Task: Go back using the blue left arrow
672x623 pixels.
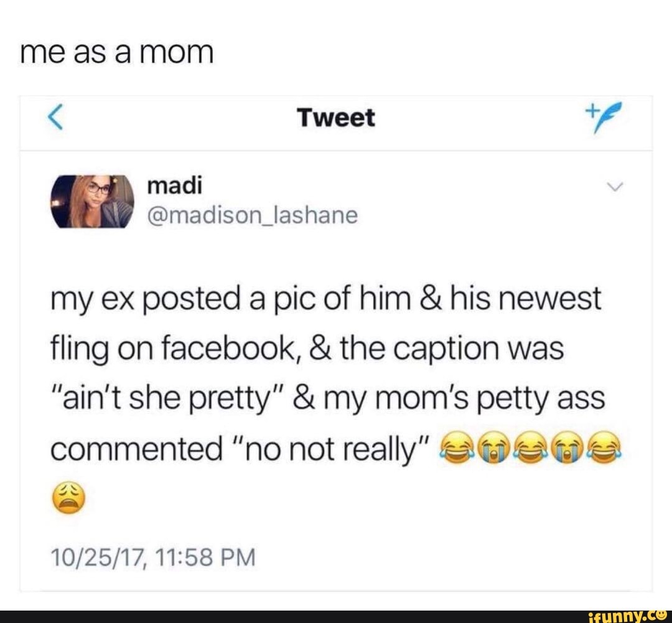Action: tap(56, 116)
